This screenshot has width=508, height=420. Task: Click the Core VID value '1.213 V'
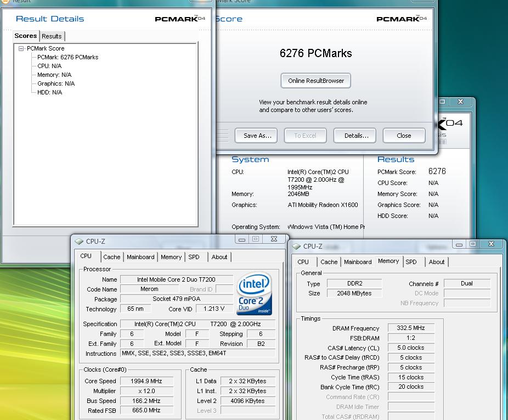coord(214,309)
